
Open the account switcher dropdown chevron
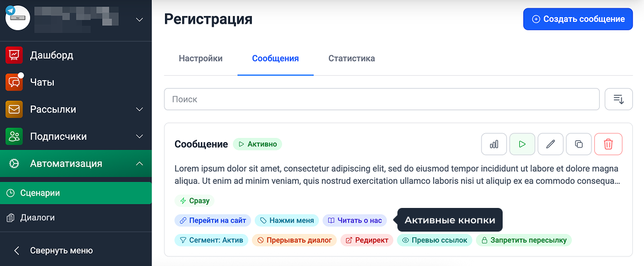[140, 20]
